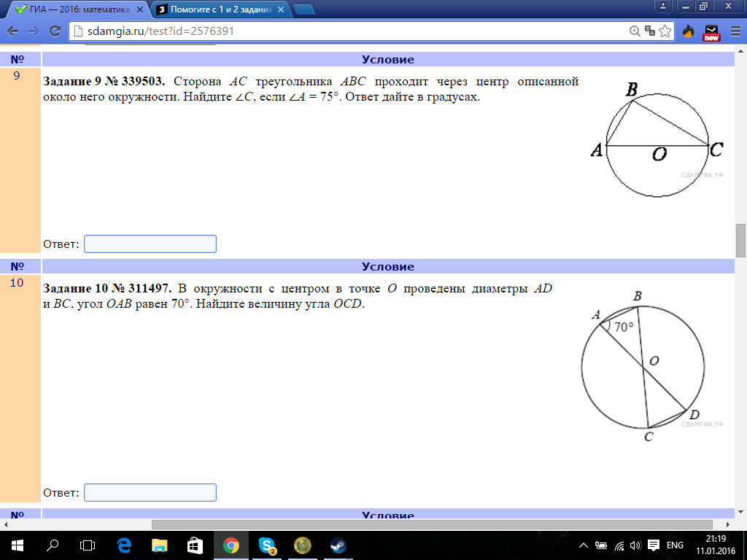Click the answer field for Задание 9
This screenshot has height=560, width=747.
coord(150,244)
